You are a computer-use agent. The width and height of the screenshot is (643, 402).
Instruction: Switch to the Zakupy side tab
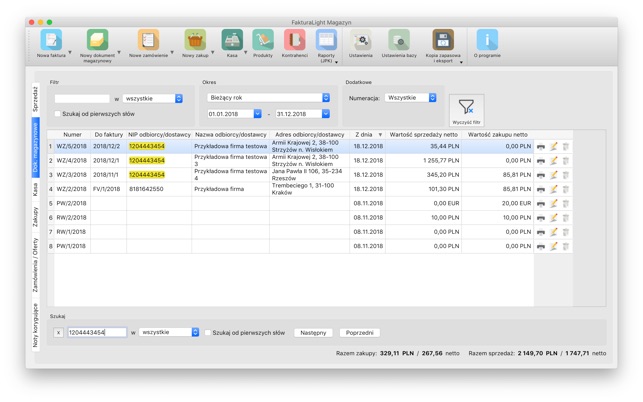(x=35, y=218)
